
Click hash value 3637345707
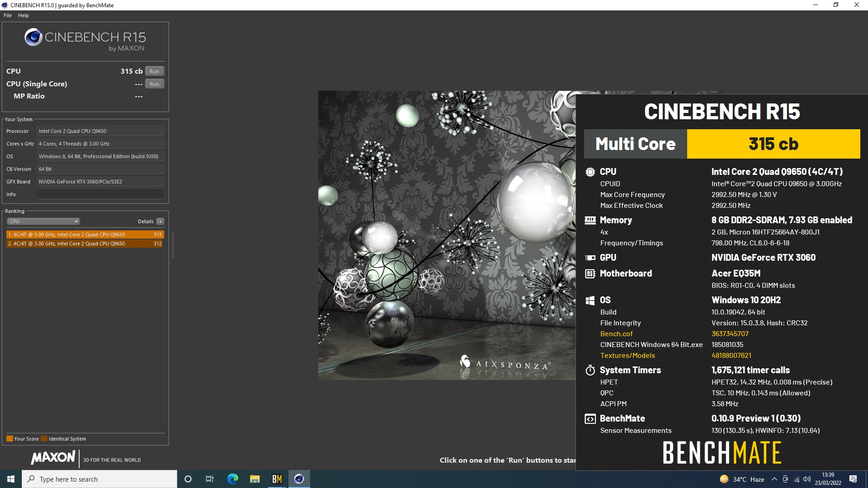(730, 334)
